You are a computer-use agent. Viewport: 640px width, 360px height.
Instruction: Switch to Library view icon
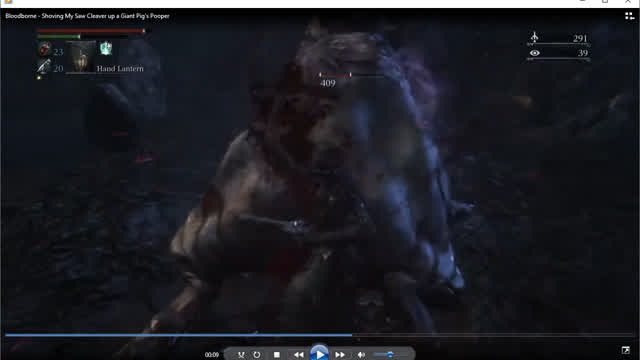pyautogui.click(x=629, y=16)
